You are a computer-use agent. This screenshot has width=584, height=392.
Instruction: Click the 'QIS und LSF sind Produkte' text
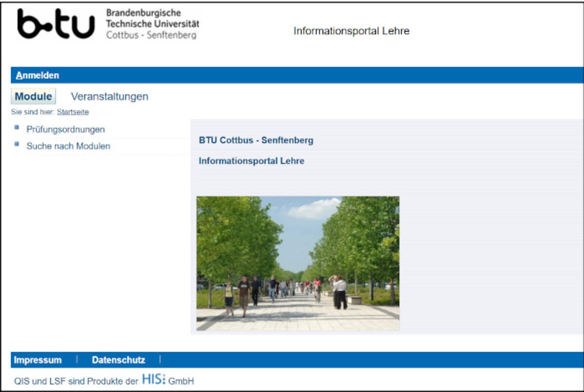[x=76, y=381]
